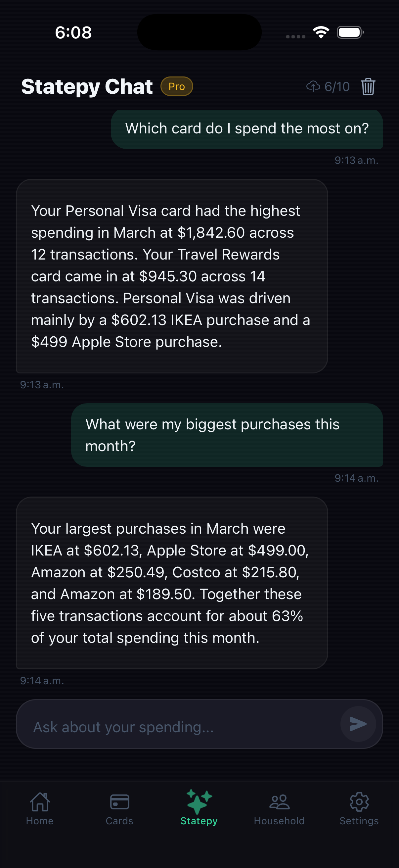
Task: Tap the cloud upload usage icon
Action: click(313, 87)
